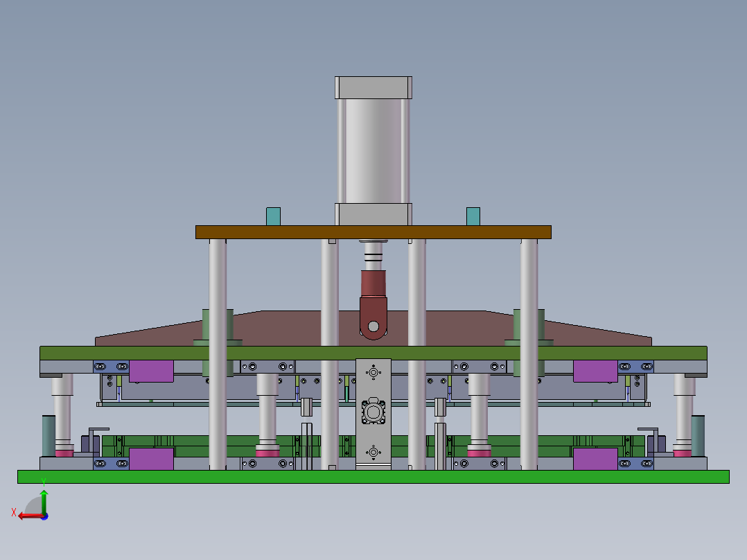Pick the bright green base plate
The height and width of the screenshot is (560, 747).
tap(373, 477)
